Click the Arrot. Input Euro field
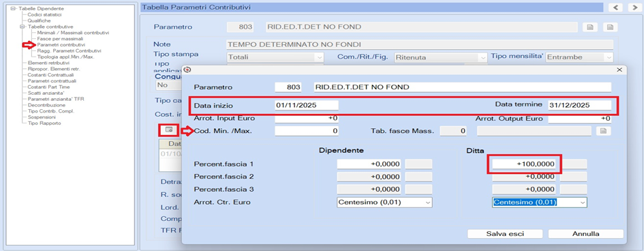The width and height of the screenshot is (644, 251). coord(307,118)
